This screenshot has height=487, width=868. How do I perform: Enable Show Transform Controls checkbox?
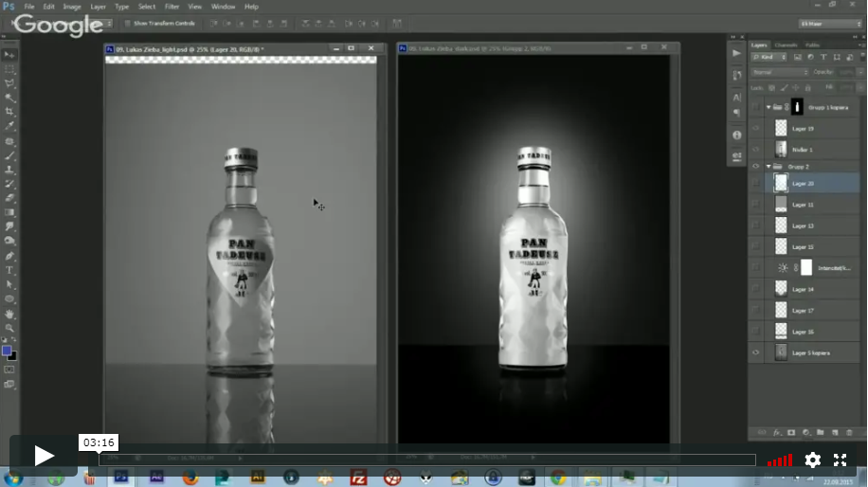click(x=127, y=24)
